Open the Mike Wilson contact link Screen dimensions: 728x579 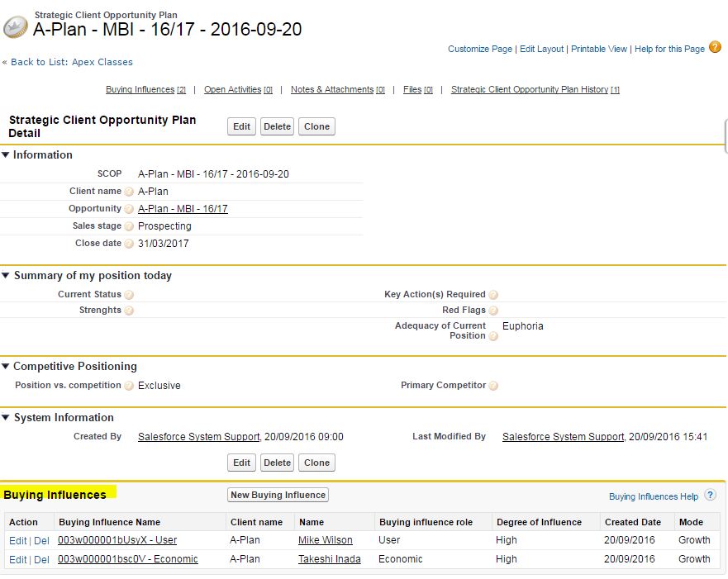(325, 540)
